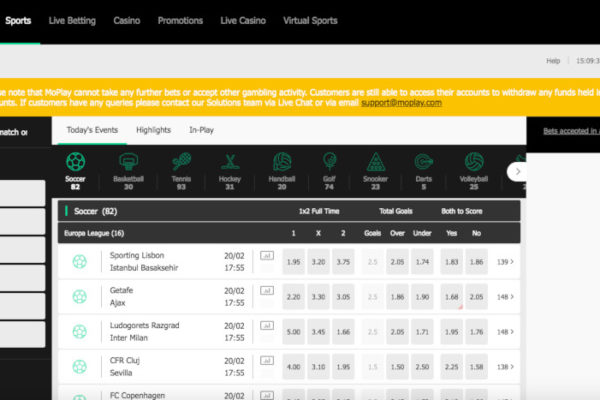The width and height of the screenshot is (600, 400).
Task: Open stats icon for Sporting Lisbon match
Action: 267,255
